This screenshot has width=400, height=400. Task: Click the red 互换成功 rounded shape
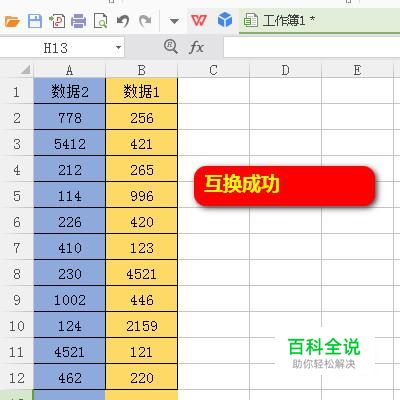285,186
